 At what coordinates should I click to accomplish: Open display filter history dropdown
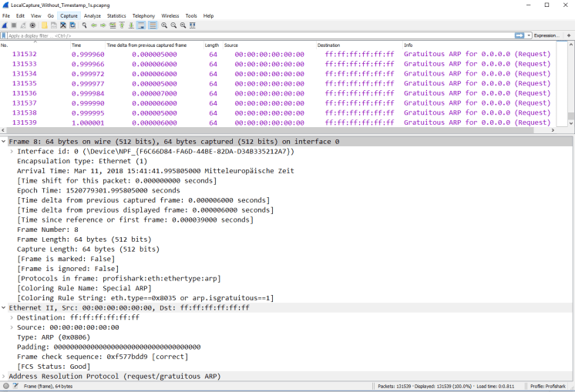tap(529, 35)
